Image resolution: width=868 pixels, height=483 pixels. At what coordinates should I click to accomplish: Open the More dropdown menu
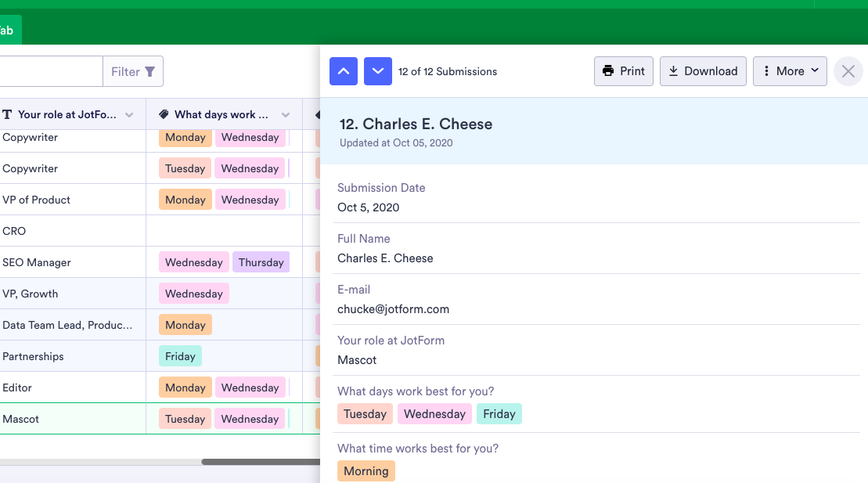[x=790, y=71]
